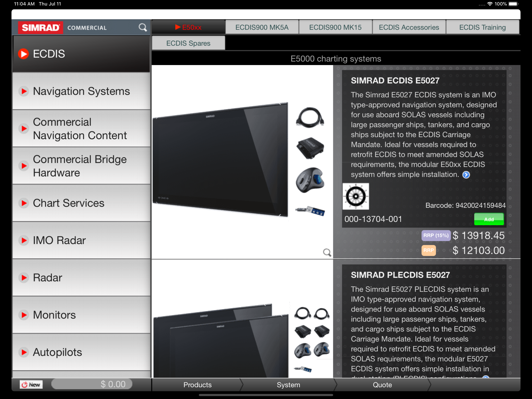
Task: Select the trackball accessory image for ECDIS E5027
Action: point(310,180)
